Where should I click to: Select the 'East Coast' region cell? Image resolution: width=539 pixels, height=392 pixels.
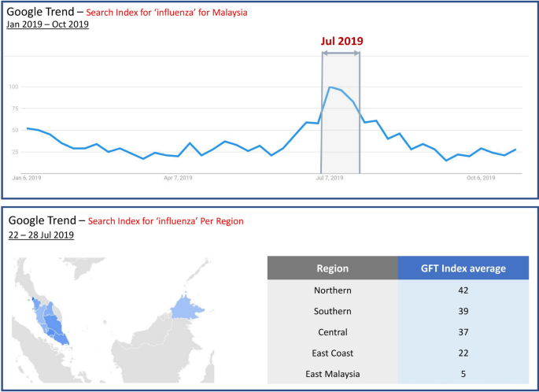tap(332, 353)
